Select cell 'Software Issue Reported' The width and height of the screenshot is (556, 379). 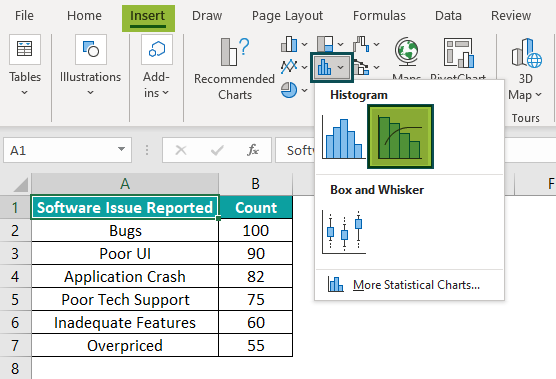point(125,207)
